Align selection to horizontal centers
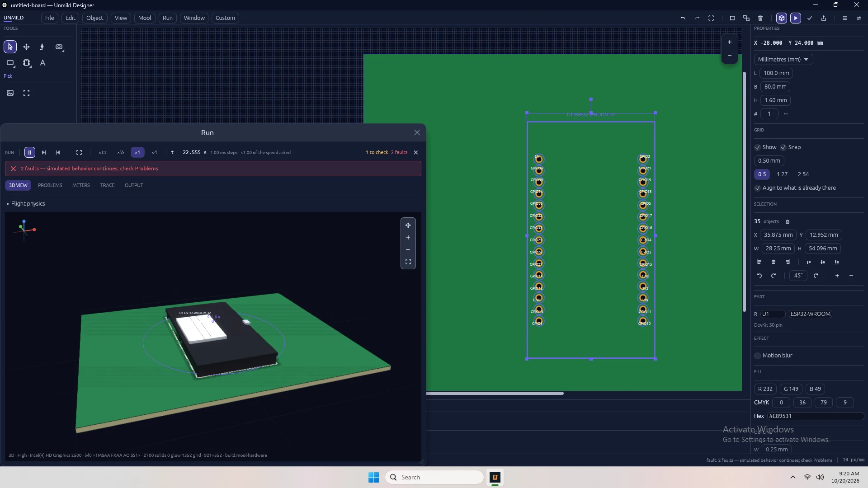 (774, 262)
